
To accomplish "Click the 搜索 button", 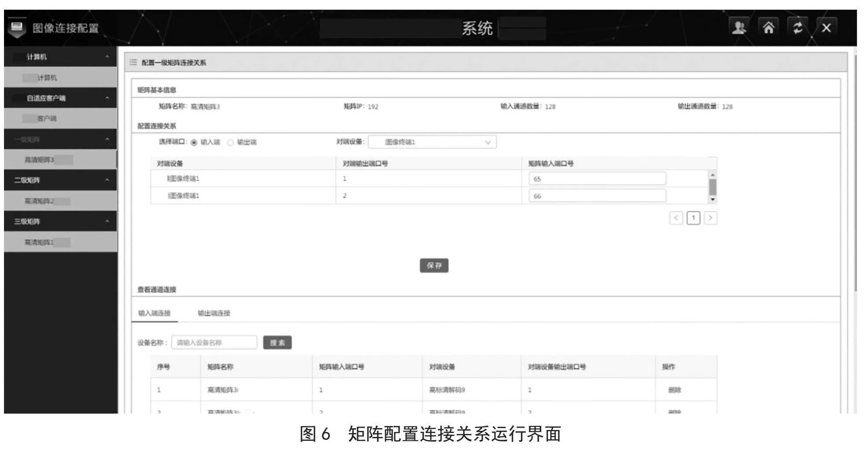I will [x=277, y=343].
